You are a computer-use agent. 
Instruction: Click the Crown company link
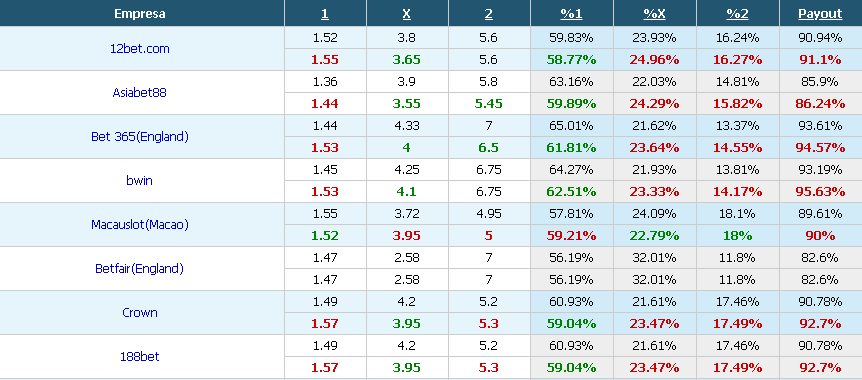pos(140,312)
